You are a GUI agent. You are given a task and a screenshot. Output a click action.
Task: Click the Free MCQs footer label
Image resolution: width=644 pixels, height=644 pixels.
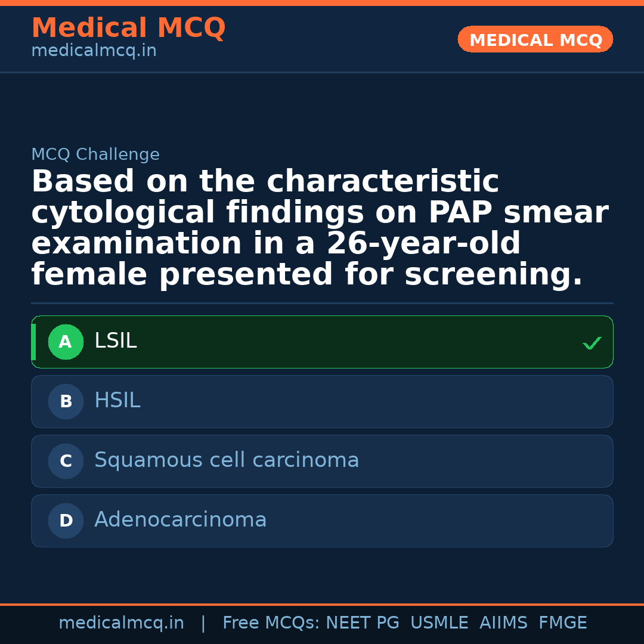point(271,623)
